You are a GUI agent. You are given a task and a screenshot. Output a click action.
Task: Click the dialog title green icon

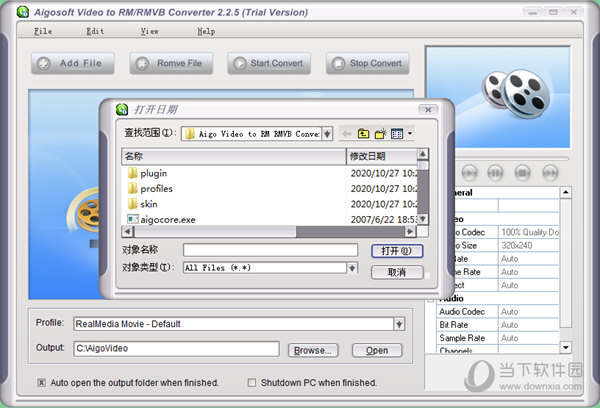(122, 109)
